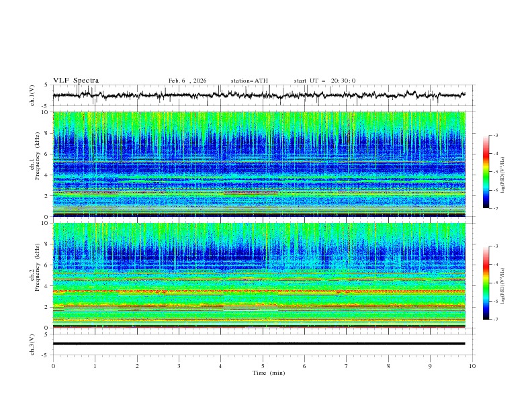Click the ch.3 flat voltage trace
The width and height of the screenshot is (532, 411).
tap(259, 344)
